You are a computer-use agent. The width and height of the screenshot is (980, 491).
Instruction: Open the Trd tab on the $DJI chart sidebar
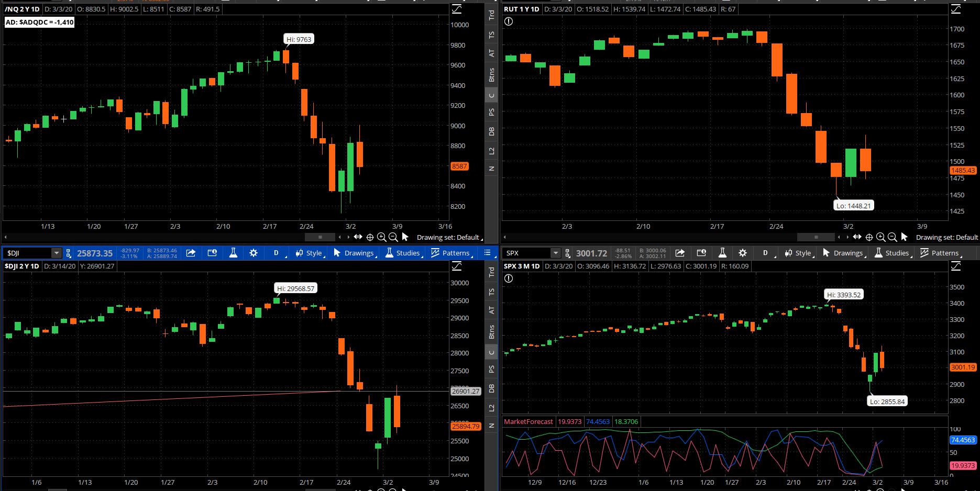(491, 272)
